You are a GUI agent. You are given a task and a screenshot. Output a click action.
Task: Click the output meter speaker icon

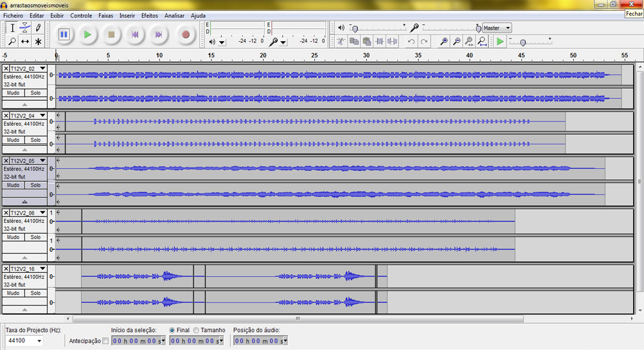coord(212,42)
